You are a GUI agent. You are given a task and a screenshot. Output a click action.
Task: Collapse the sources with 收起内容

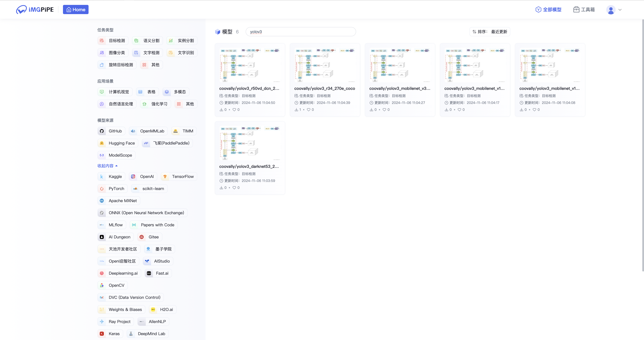click(x=107, y=166)
